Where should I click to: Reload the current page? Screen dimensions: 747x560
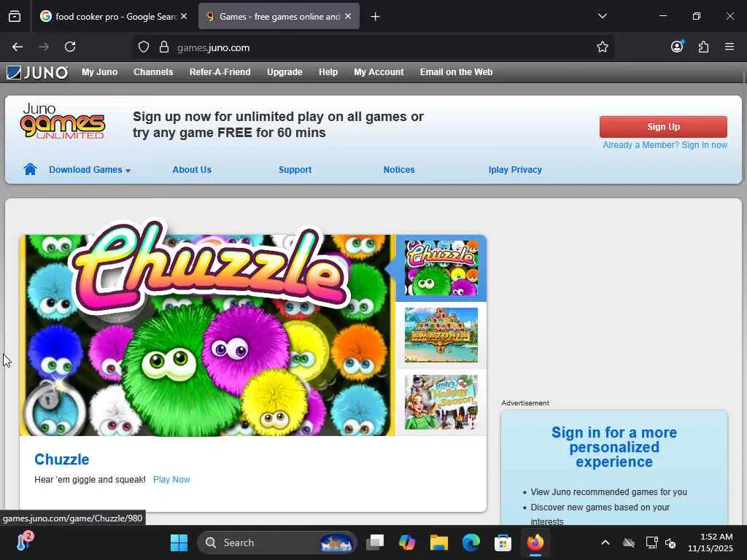coord(70,47)
